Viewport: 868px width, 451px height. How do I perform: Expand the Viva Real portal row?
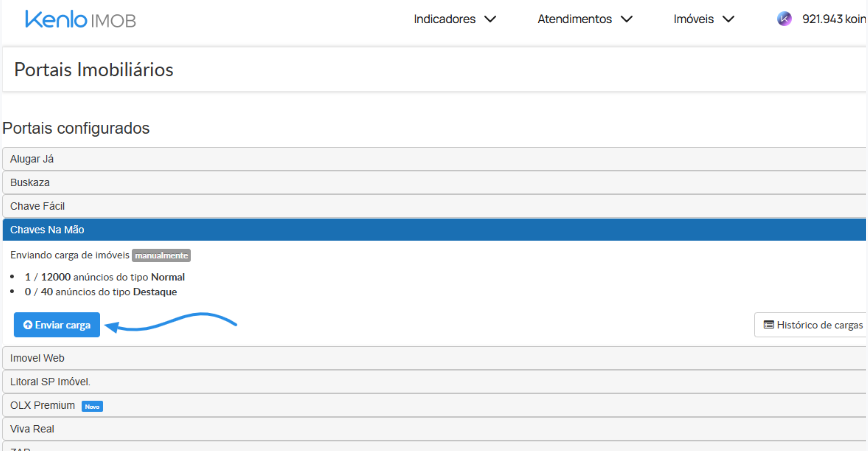pyautogui.click(x=435, y=429)
